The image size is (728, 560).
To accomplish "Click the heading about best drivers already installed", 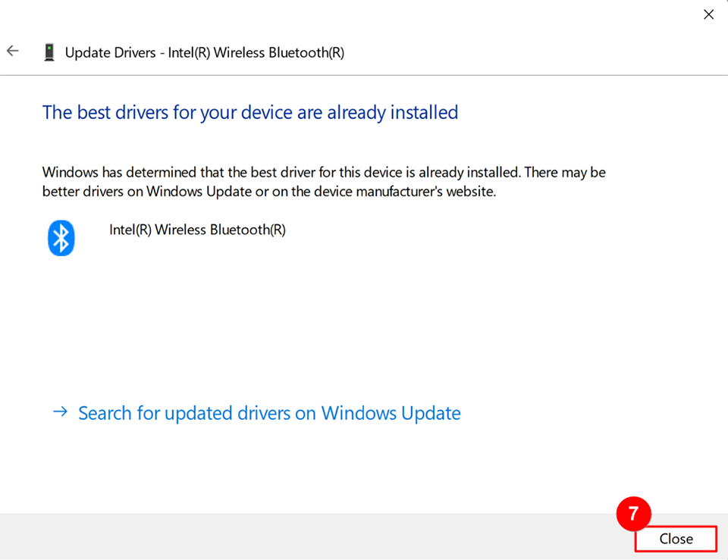I will click(250, 113).
